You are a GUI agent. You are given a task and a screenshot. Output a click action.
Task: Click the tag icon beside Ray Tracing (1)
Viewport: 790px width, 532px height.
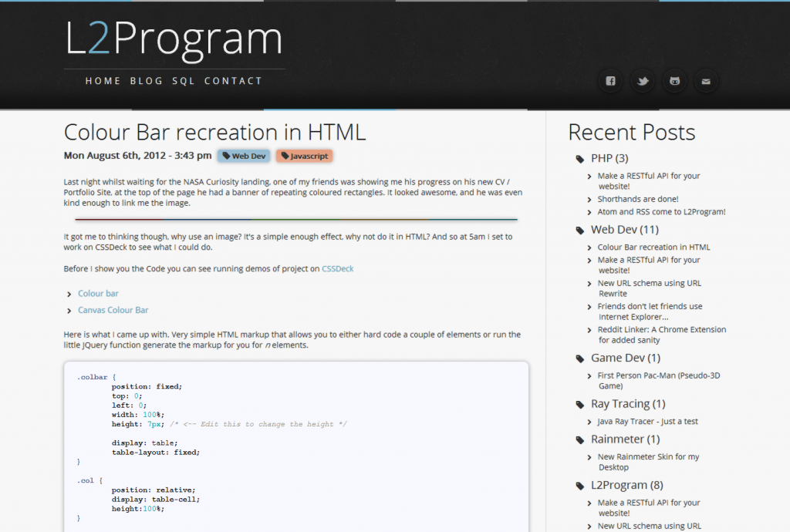tap(580, 405)
